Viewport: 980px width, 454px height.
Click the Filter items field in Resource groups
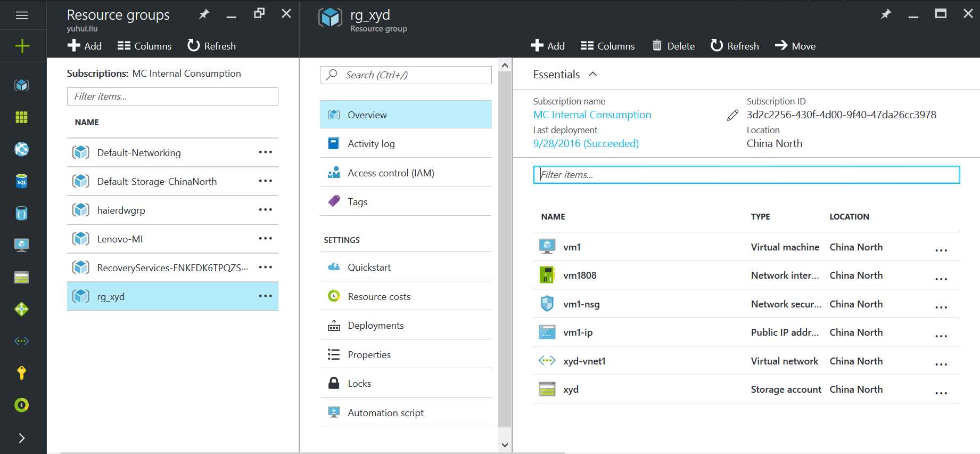coord(172,96)
